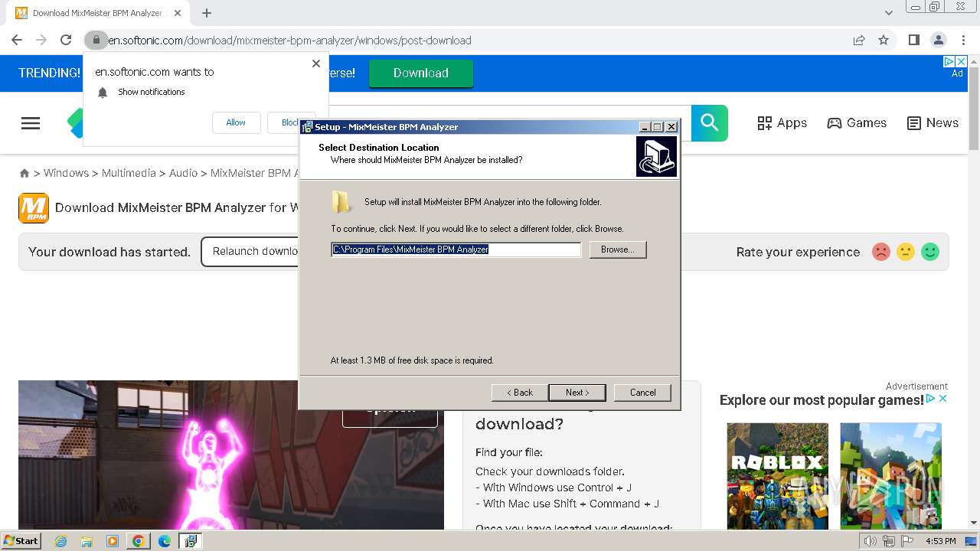Allow notifications from en.softonic.com

(236, 122)
